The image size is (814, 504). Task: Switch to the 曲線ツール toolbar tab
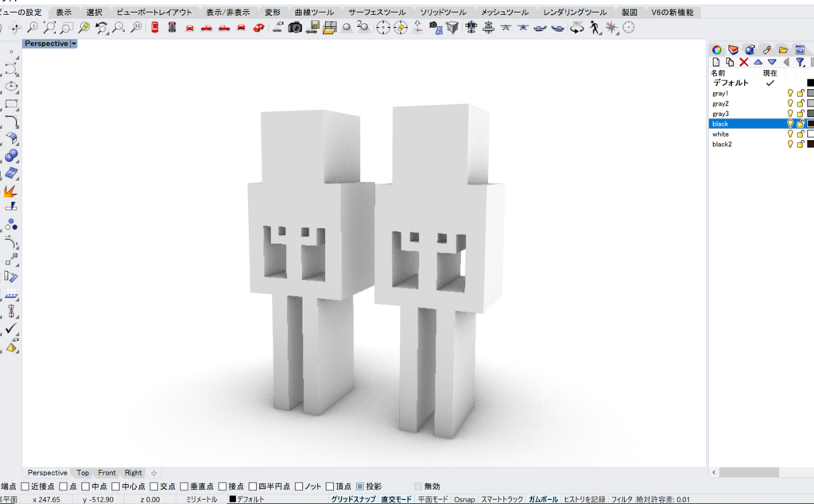(314, 12)
